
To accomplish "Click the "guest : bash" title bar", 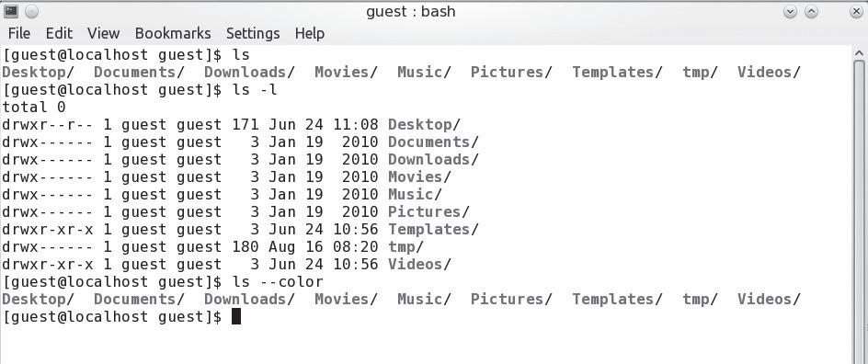I will coord(411,12).
